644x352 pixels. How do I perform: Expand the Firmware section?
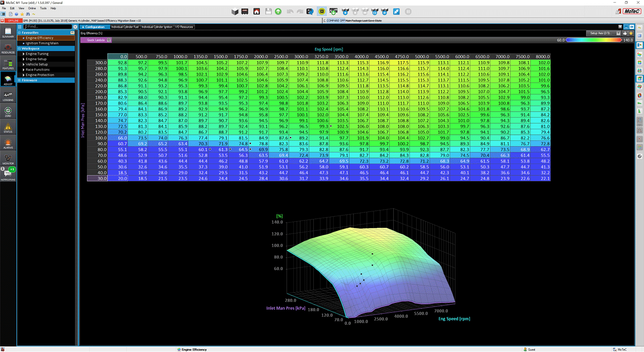pos(19,80)
